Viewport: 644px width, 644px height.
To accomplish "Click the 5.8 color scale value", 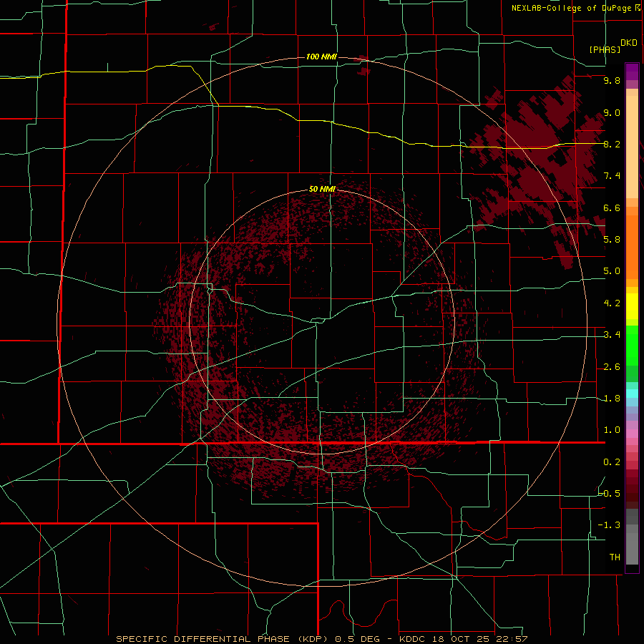I will tap(612, 239).
